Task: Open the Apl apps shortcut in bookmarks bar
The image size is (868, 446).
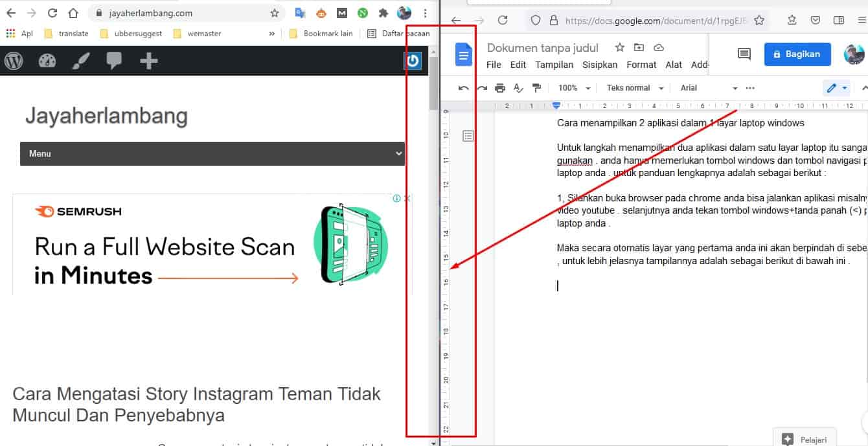Action: [19, 34]
